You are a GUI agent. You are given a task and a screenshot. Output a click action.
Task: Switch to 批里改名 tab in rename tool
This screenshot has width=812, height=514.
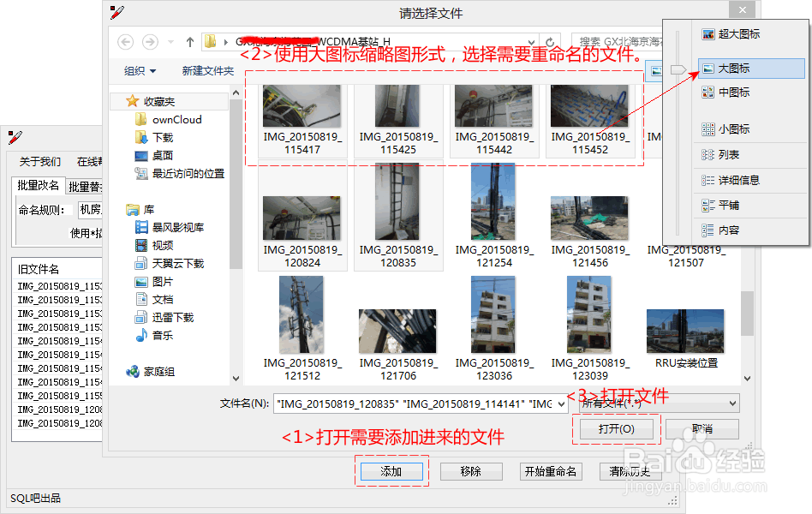(x=38, y=186)
